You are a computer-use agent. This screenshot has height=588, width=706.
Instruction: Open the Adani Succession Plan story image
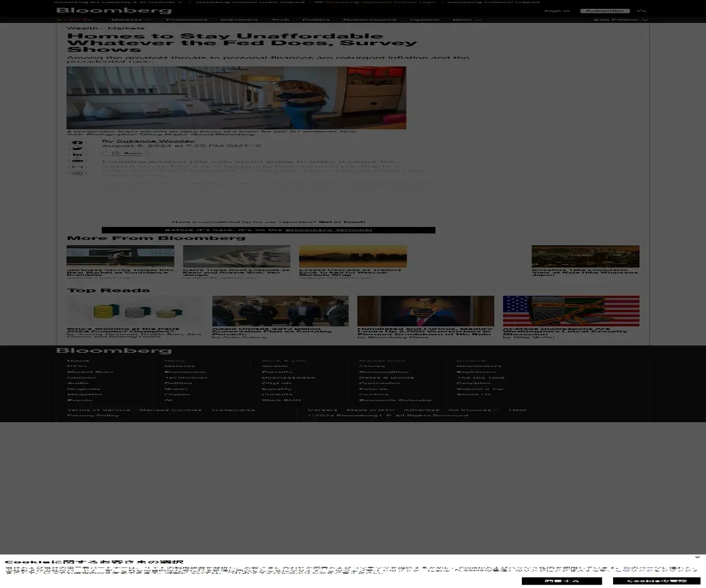click(281, 311)
